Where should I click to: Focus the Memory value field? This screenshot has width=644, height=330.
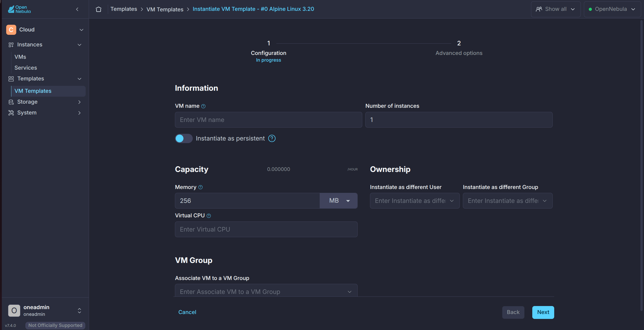[x=247, y=201]
